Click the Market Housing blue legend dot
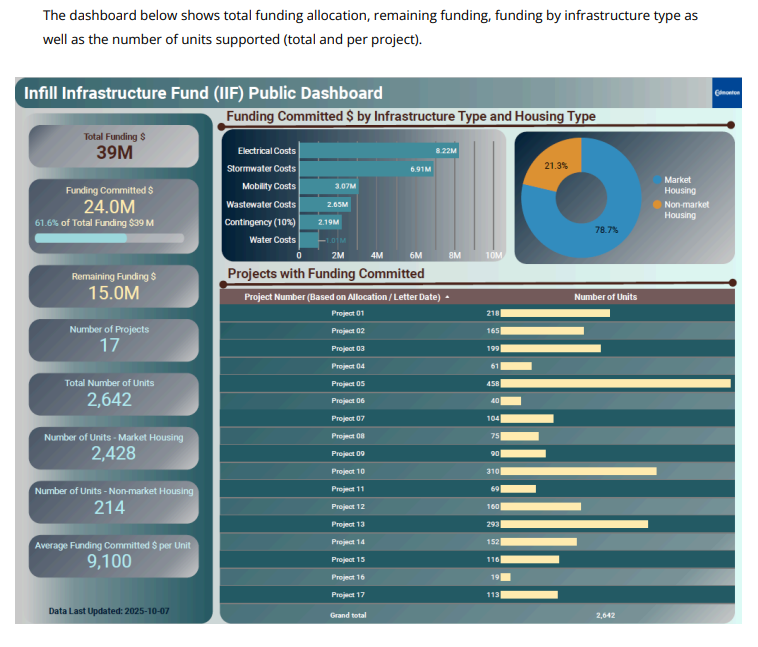The width and height of the screenshot is (758, 647). [658, 180]
